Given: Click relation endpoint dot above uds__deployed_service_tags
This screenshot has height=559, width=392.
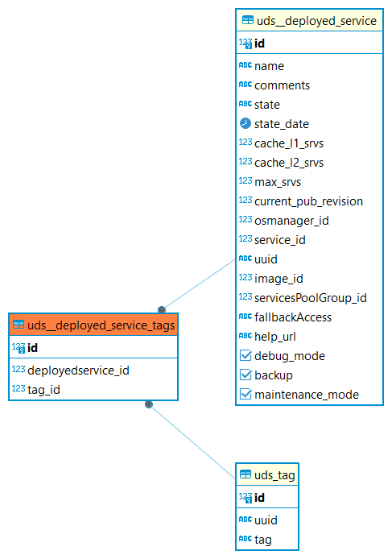Looking at the screenshot, I should click(162, 309).
